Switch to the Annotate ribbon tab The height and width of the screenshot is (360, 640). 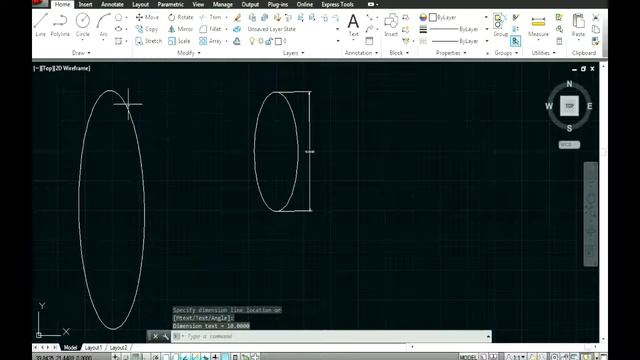pyautogui.click(x=112, y=4)
